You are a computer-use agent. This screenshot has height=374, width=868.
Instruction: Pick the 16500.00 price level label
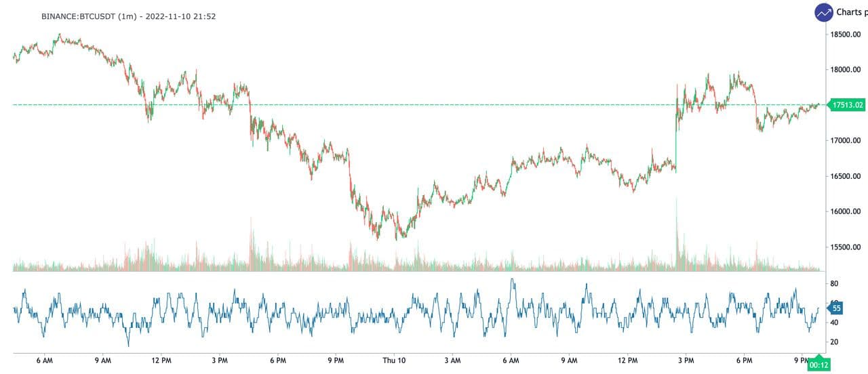848,176
